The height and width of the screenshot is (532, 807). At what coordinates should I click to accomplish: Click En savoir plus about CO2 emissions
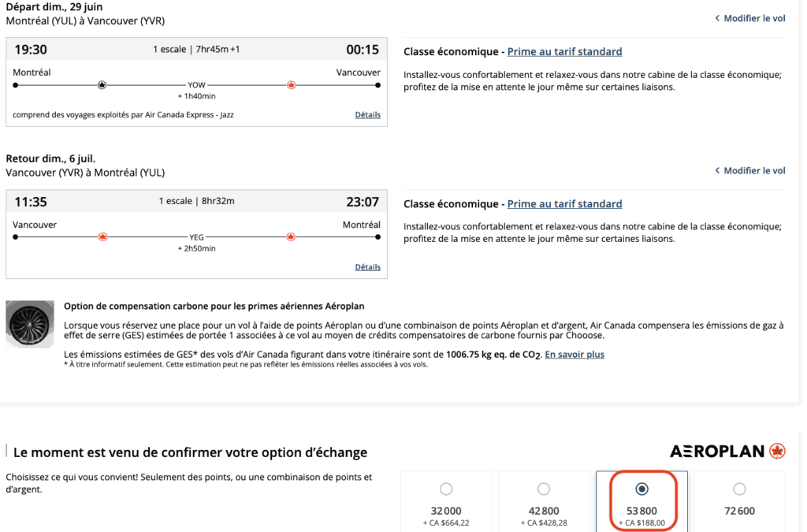point(575,355)
